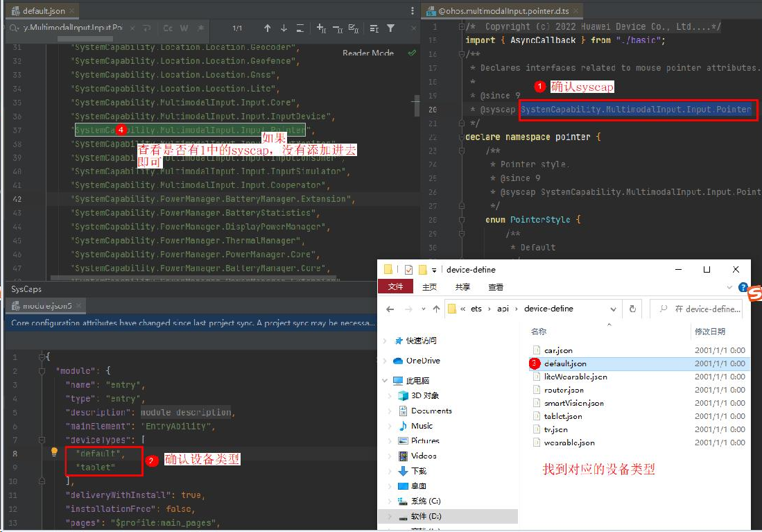Expand the Explorer ribbon chevron
Viewport: 762px width, 532px height.
(x=729, y=287)
